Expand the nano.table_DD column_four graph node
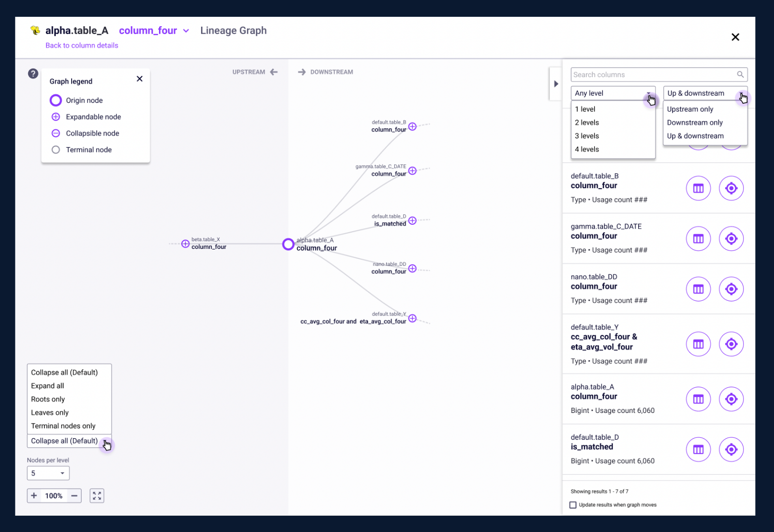774x532 pixels. click(412, 268)
